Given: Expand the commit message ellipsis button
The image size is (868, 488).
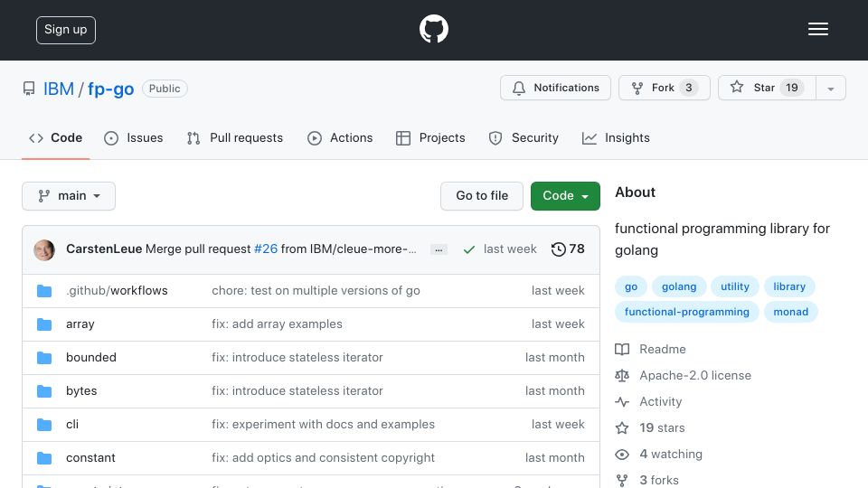Looking at the screenshot, I should 439,249.
